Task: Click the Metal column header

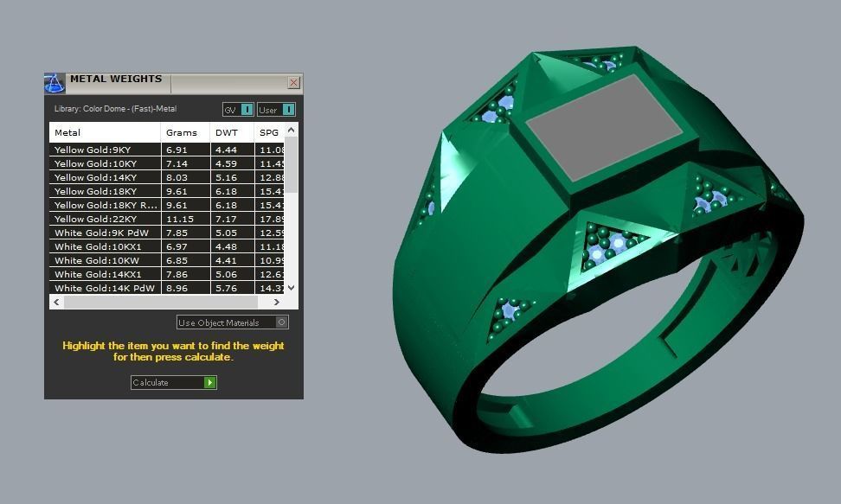Action: click(105, 132)
